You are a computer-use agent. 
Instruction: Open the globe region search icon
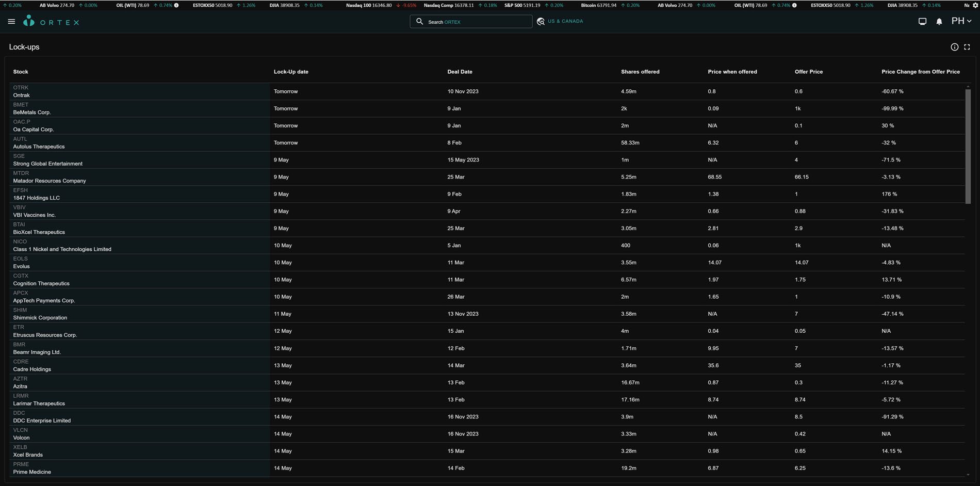[541, 22]
